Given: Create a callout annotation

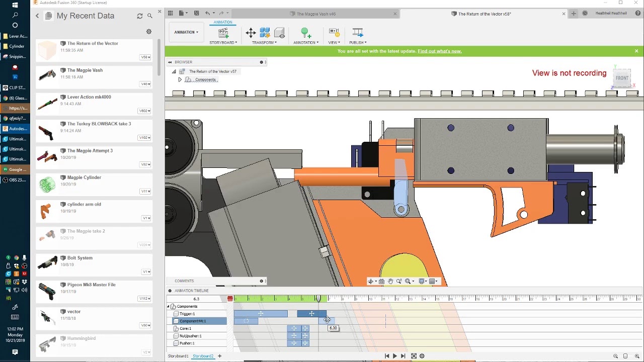Looking at the screenshot, I should 305,33.
